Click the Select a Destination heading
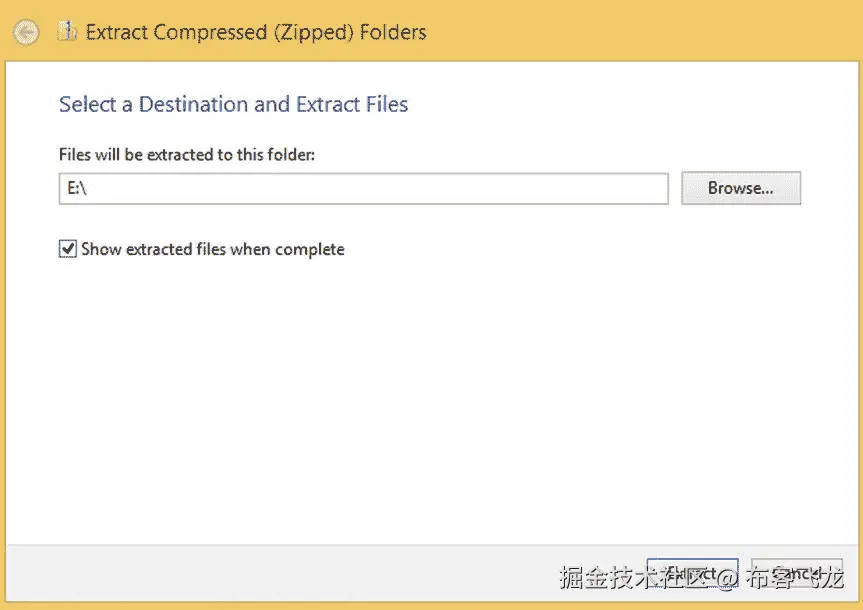Screen dimensions: 863x610 click(233, 104)
